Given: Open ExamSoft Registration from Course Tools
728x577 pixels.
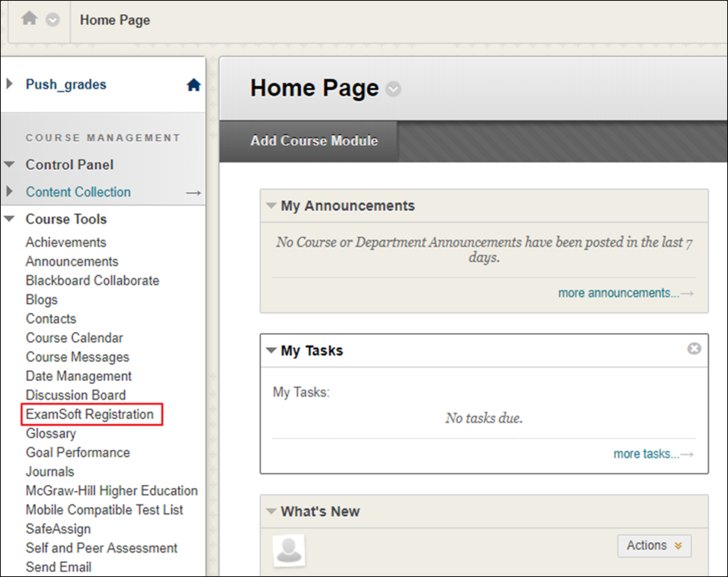Looking at the screenshot, I should point(89,414).
